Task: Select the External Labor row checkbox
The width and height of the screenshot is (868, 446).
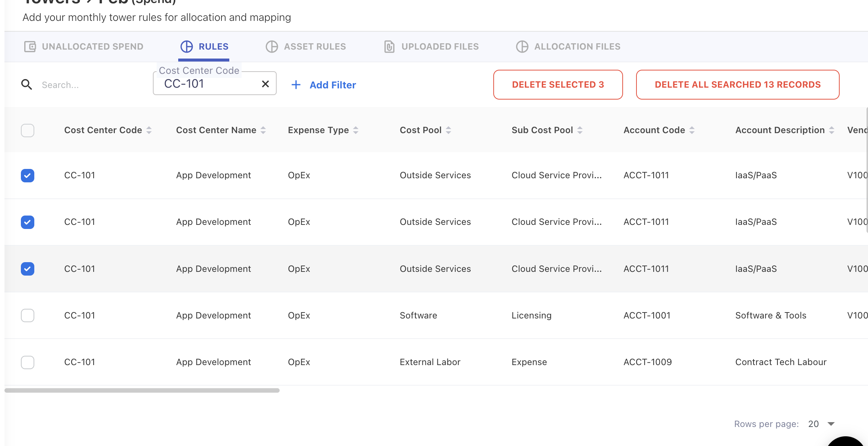Action: pos(28,362)
